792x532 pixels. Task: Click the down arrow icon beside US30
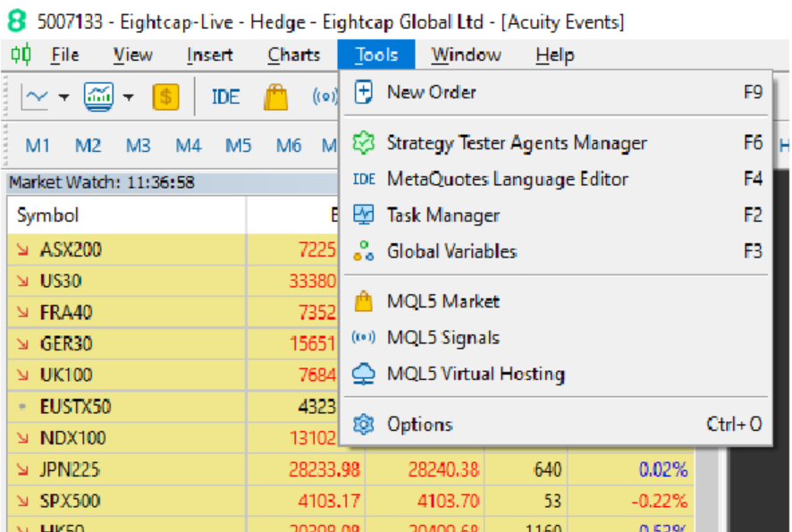point(22,281)
